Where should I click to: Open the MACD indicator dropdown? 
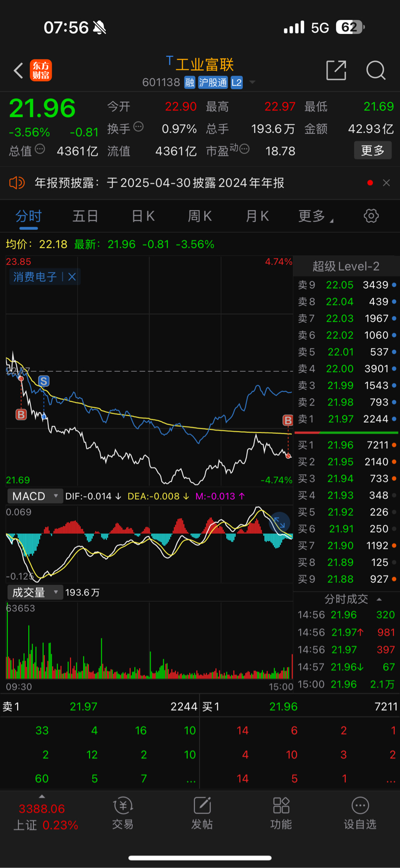[x=35, y=496]
